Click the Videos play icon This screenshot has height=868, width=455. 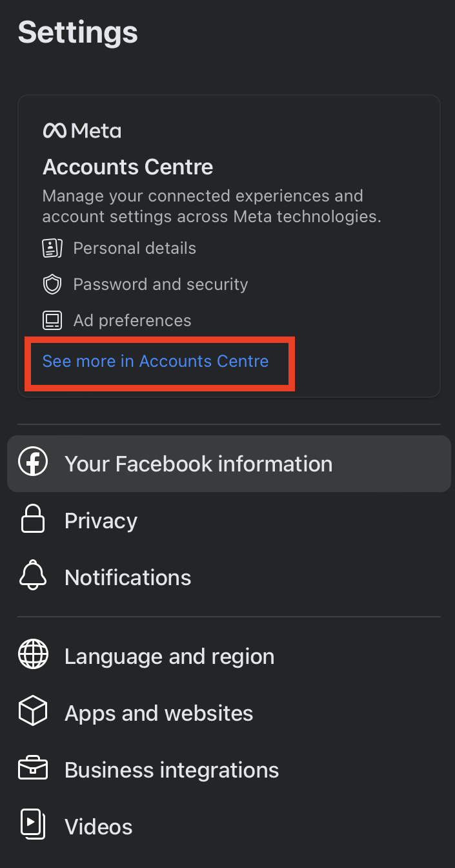33,826
